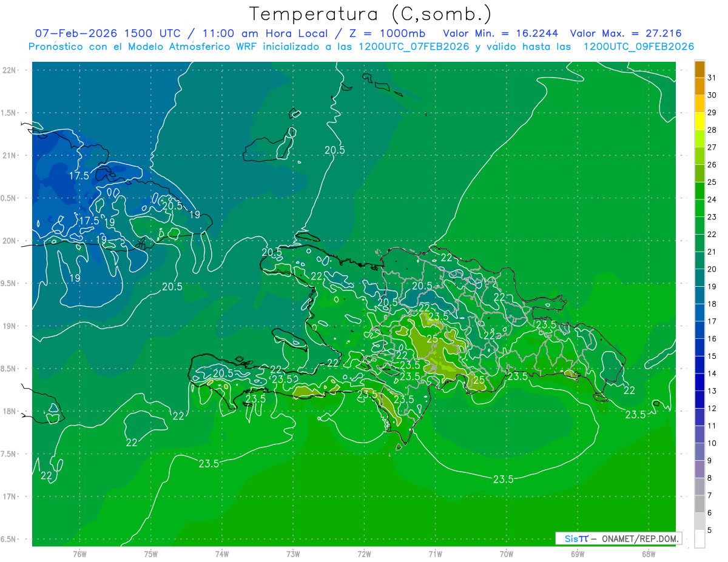Click the colorbar scale label 28
The image size is (728, 562).
tap(712, 130)
